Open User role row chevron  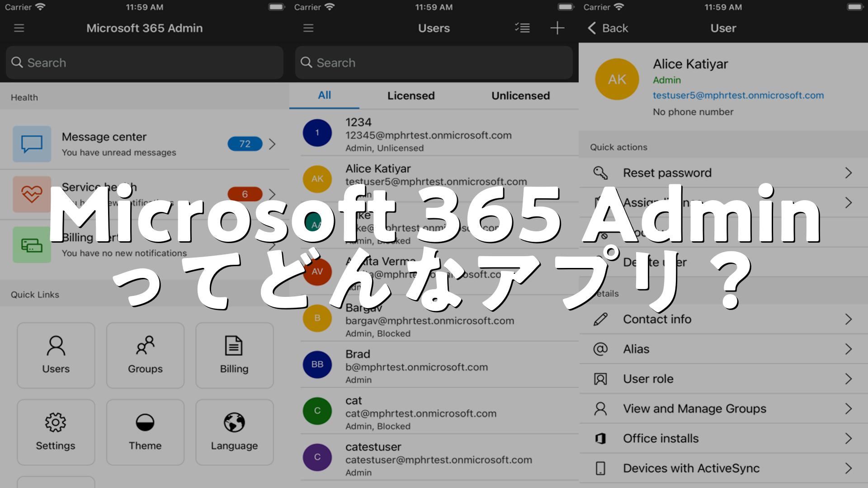849,379
